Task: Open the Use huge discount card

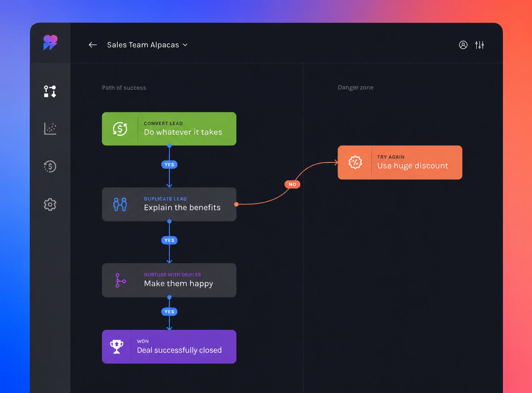Action: click(400, 162)
